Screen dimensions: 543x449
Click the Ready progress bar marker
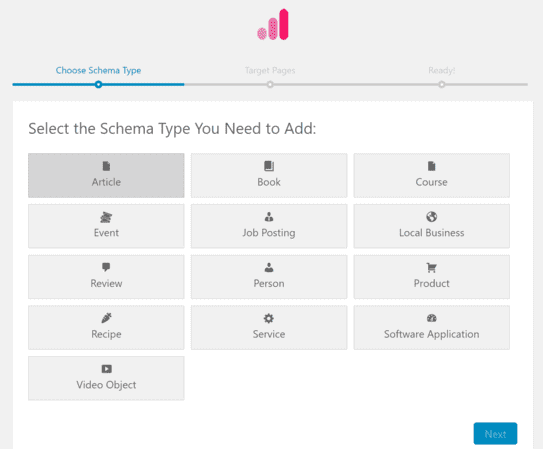(x=442, y=84)
